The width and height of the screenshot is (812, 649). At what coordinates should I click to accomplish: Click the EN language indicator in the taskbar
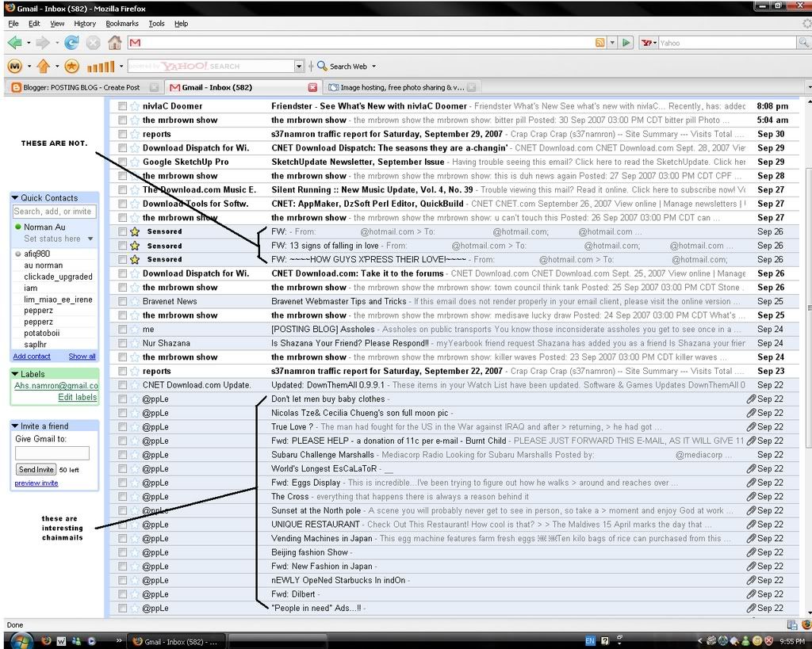tap(590, 641)
